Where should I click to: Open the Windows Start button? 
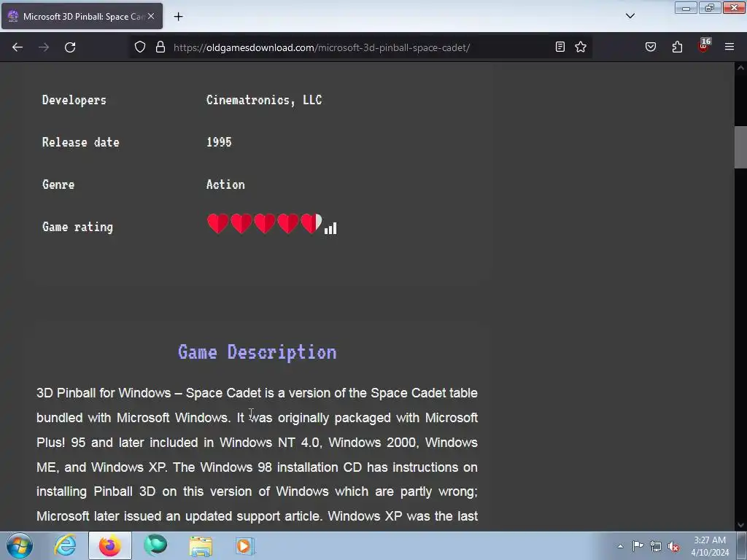pyautogui.click(x=20, y=545)
